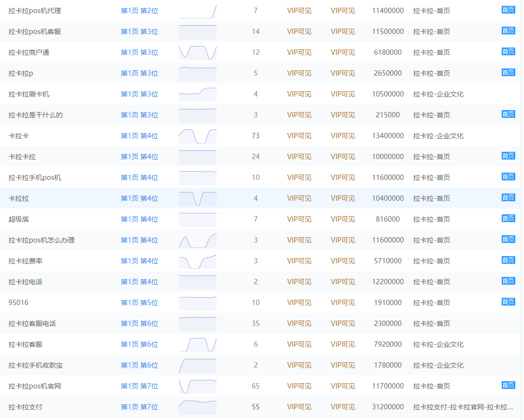
Task: Select keyword 拉卡拉电话
Action: [x=25, y=282]
